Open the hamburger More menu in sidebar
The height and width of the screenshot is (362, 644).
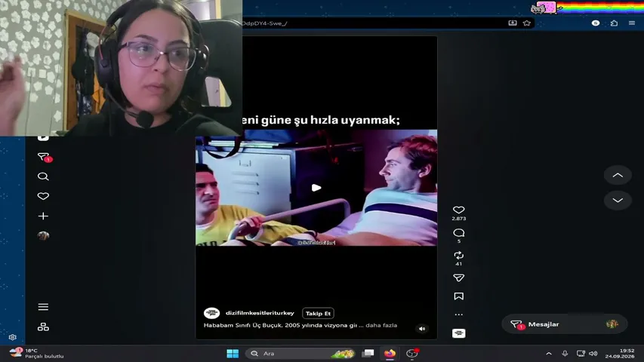(43, 307)
